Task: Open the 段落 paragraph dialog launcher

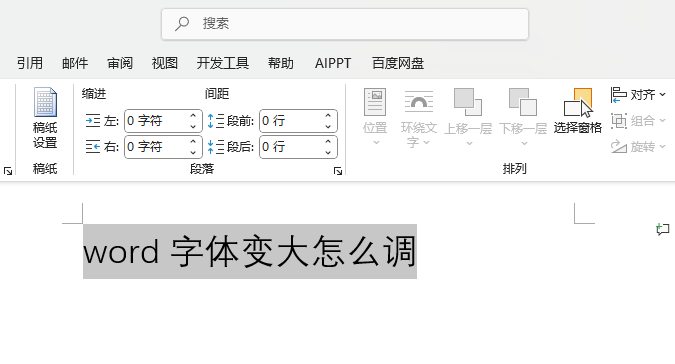Action: pyautogui.click(x=338, y=171)
